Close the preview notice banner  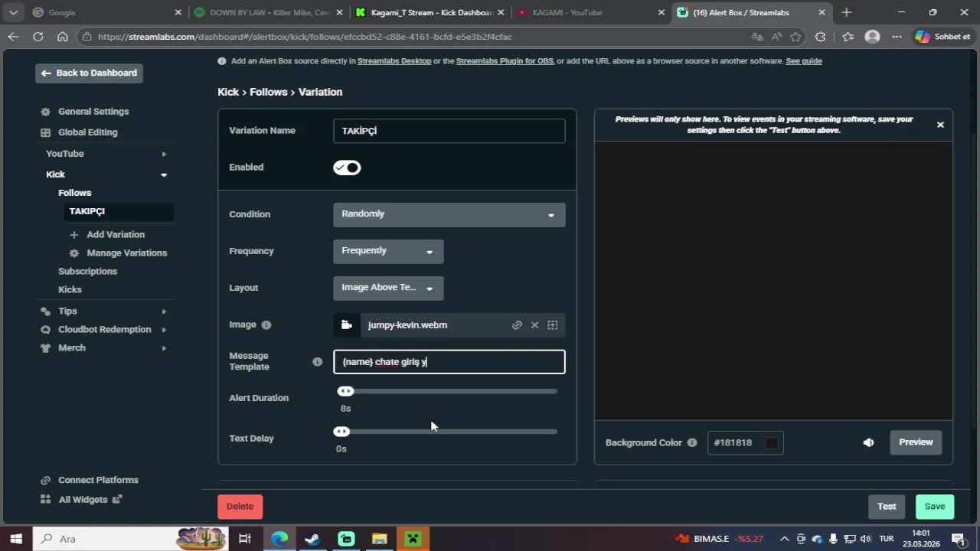coord(940,125)
